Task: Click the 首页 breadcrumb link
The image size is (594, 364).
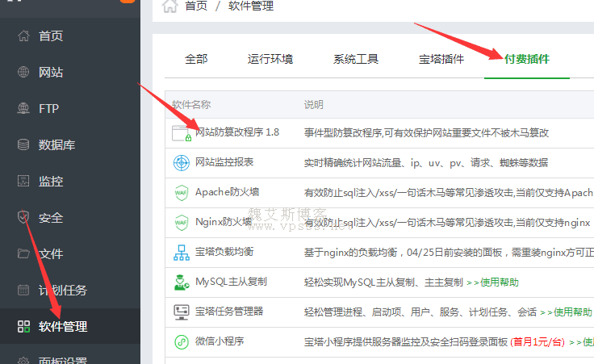Action: (196, 6)
